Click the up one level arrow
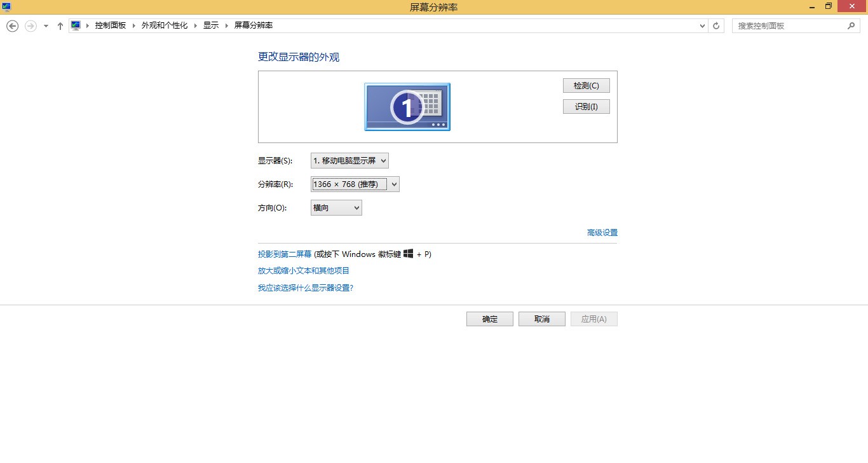Image resolution: width=868 pixels, height=463 pixels. (x=60, y=25)
